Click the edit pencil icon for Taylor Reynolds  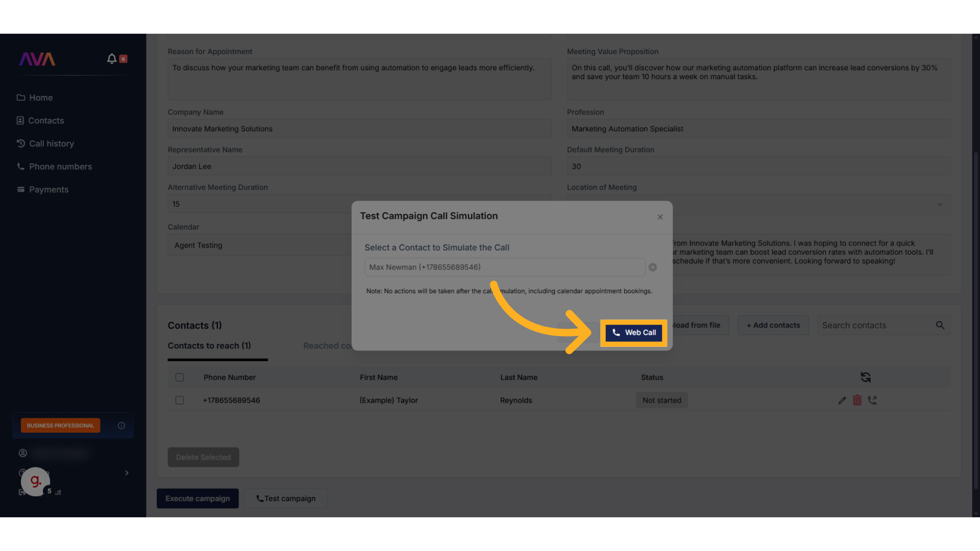842,400
